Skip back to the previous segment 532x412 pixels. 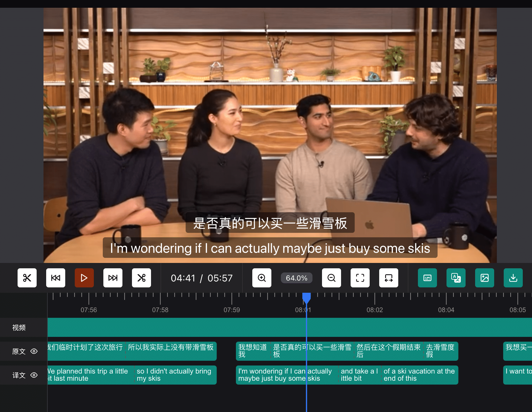(x=56, y=278)
